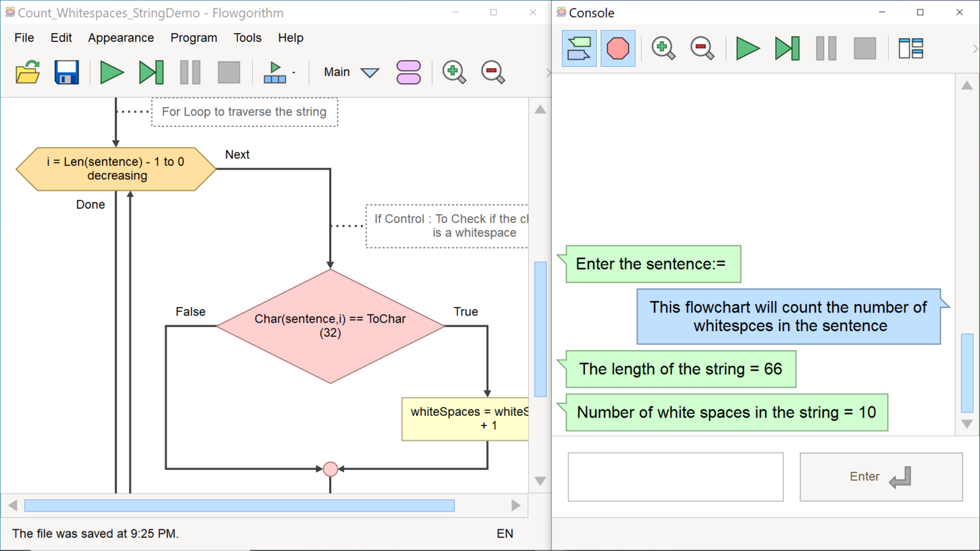Expand the run layout options arrow
Screen dimensions: 980x551
[293, 72]
